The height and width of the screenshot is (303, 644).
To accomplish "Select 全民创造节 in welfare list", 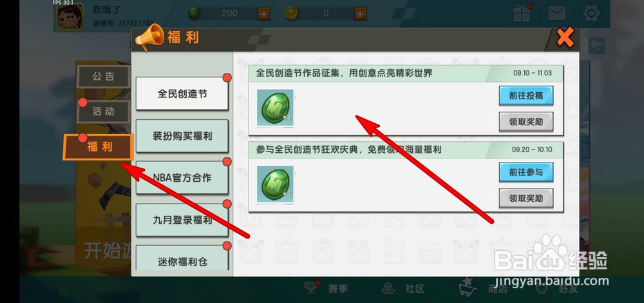I will click(182, 93).
